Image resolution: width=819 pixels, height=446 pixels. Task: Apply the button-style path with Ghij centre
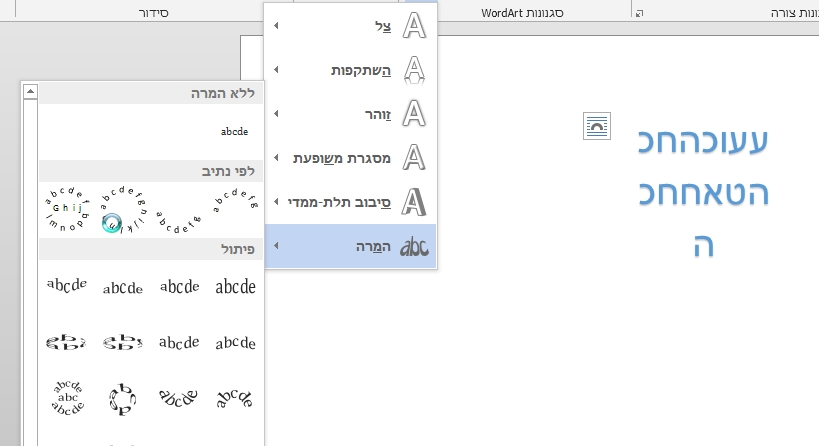[x=67, y=208]
